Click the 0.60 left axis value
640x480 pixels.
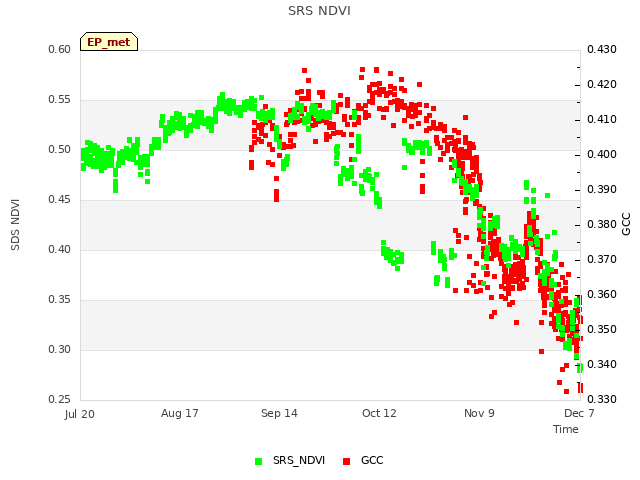(x=60, y=49)
